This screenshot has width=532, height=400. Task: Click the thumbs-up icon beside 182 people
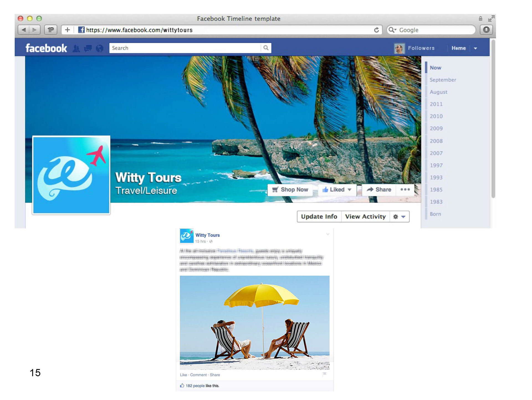[182, 386]
